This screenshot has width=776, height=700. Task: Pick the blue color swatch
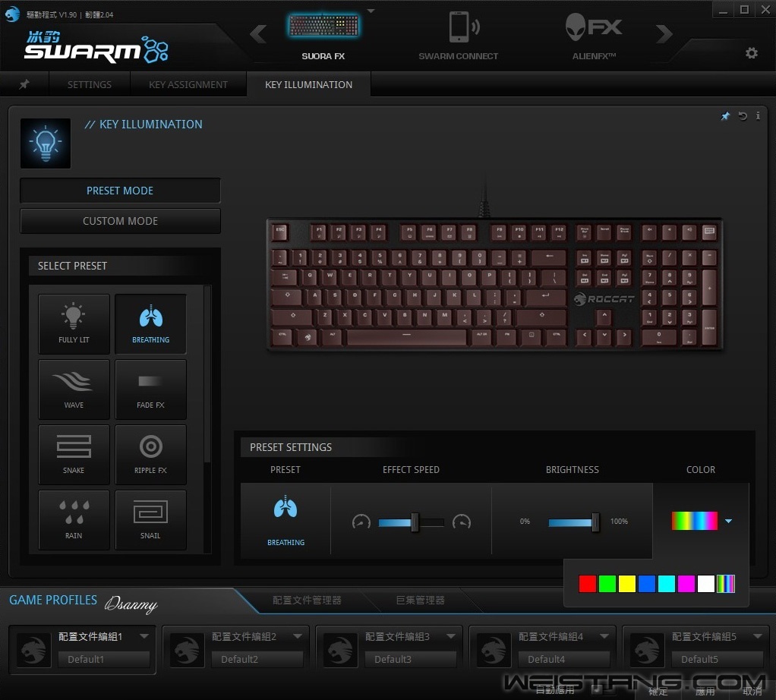[647, 584]
